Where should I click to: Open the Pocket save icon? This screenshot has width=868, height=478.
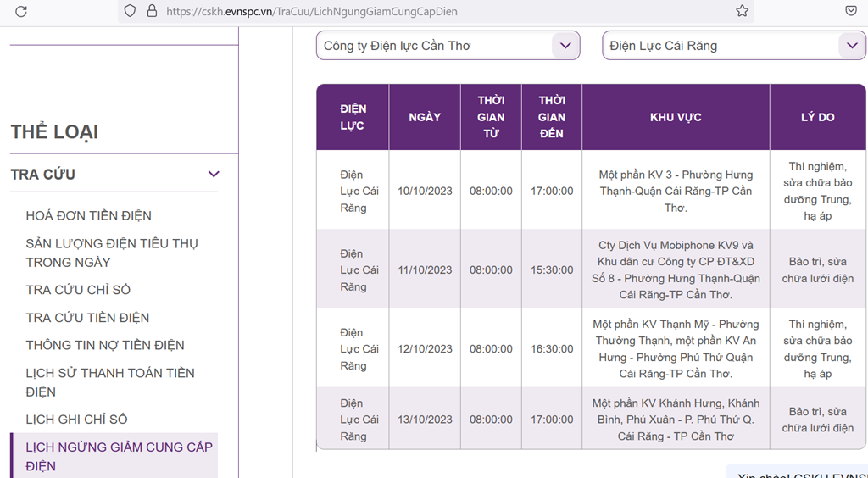click(x=851, y=11)
